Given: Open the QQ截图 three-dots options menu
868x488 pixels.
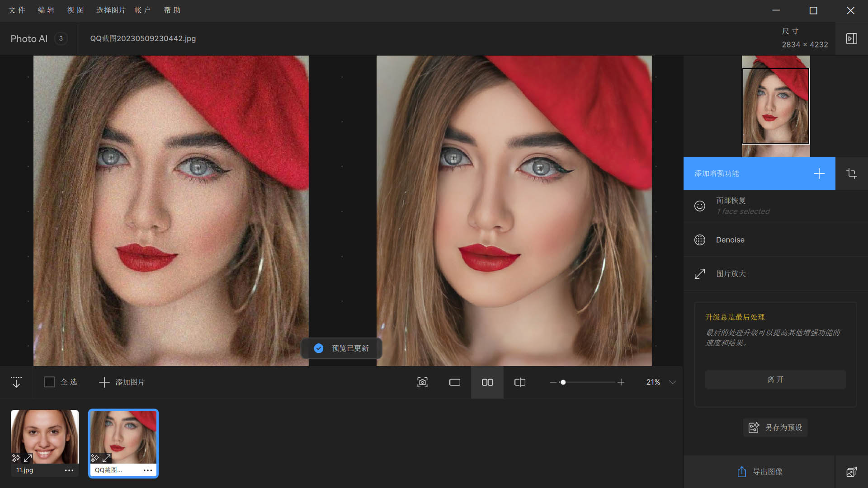Looking at the screenshot, I should pyautogui.click(x=148, y=470).
